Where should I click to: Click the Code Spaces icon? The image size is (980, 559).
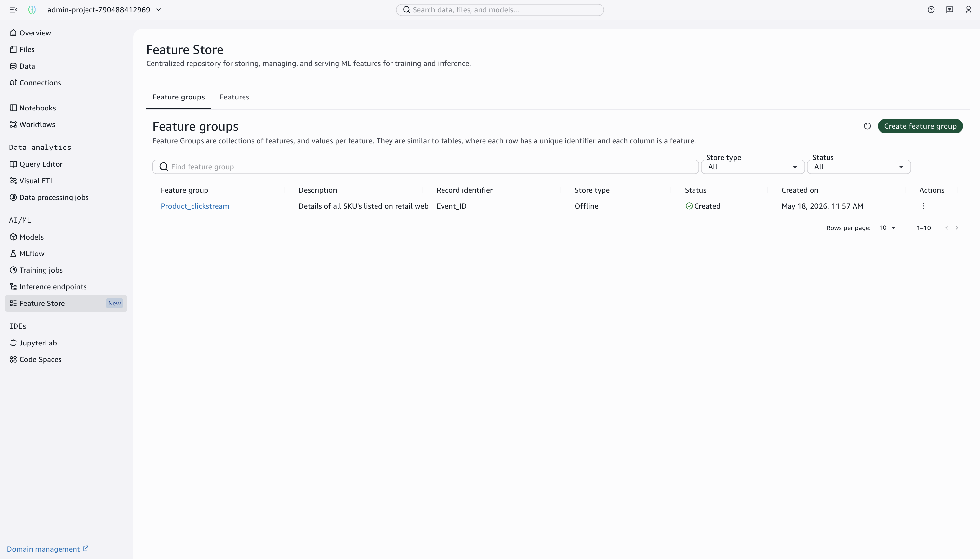13,360
